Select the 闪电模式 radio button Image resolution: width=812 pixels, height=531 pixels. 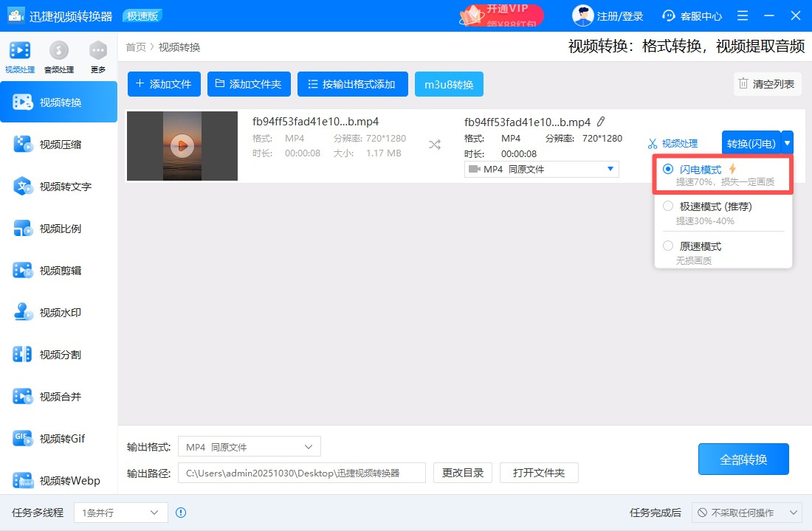pyautogui.click(x=668, y=167)
